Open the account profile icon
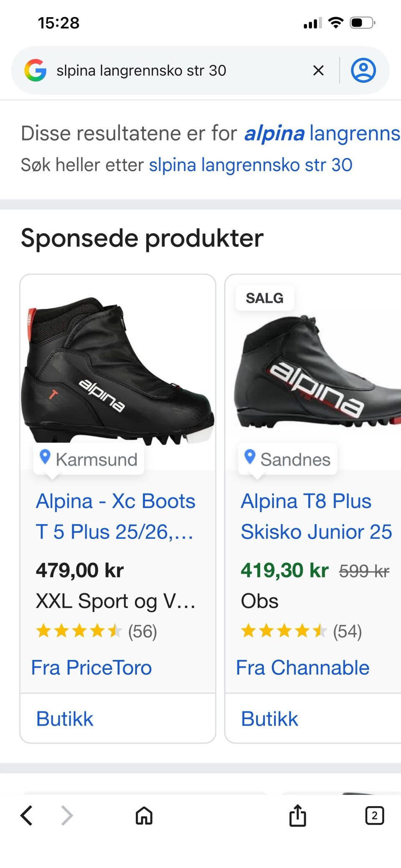The width and height of the screenshot is (401, 868). [x=363, y=70]
